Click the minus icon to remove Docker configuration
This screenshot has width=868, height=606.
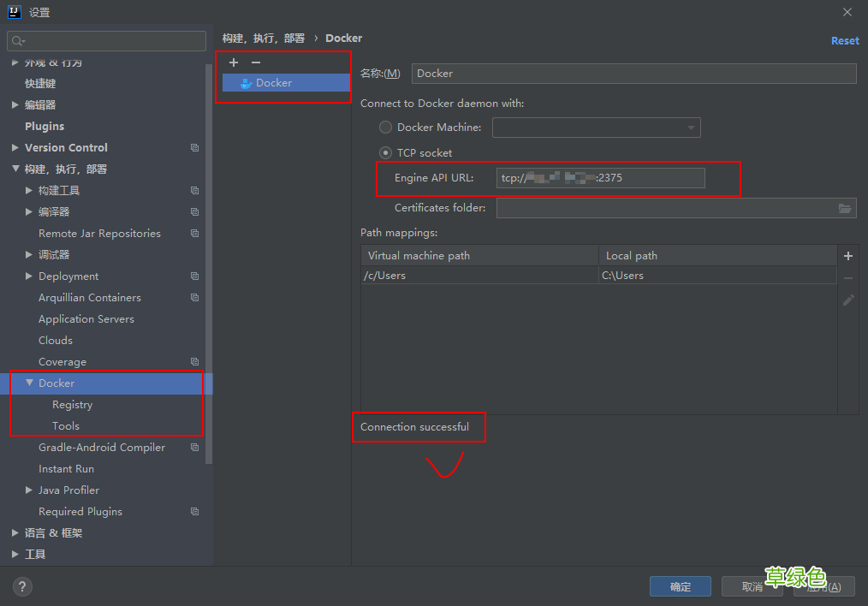point(255,62)
